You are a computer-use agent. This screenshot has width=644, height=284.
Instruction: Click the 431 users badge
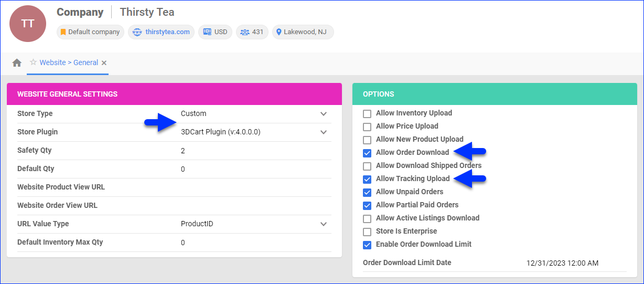coord(252,32)
